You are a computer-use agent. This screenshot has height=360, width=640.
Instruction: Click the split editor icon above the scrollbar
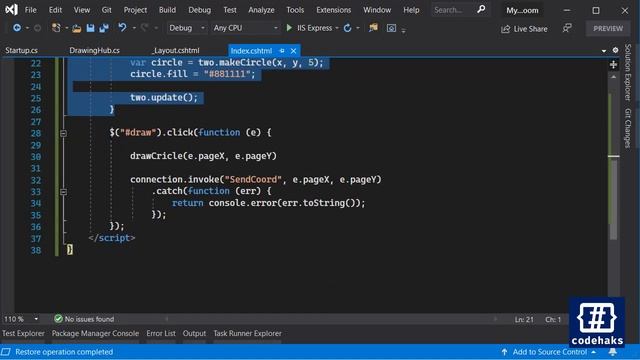613,64
